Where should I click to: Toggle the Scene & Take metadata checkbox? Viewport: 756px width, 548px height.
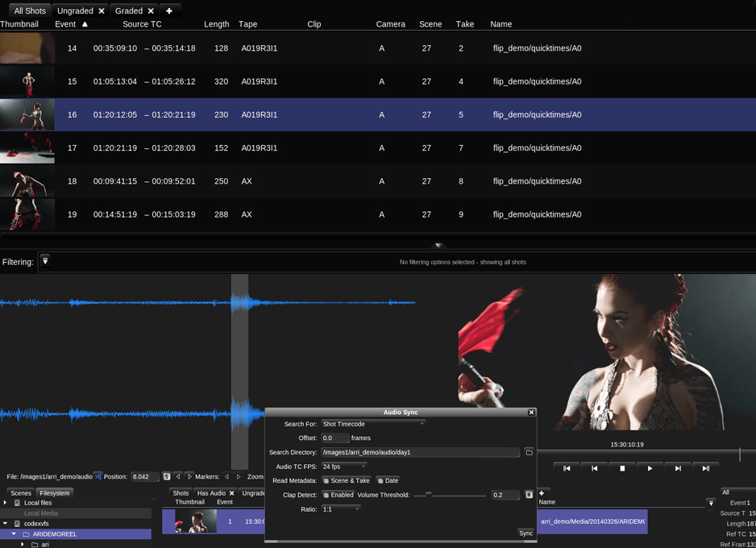(x=326, y=481)
